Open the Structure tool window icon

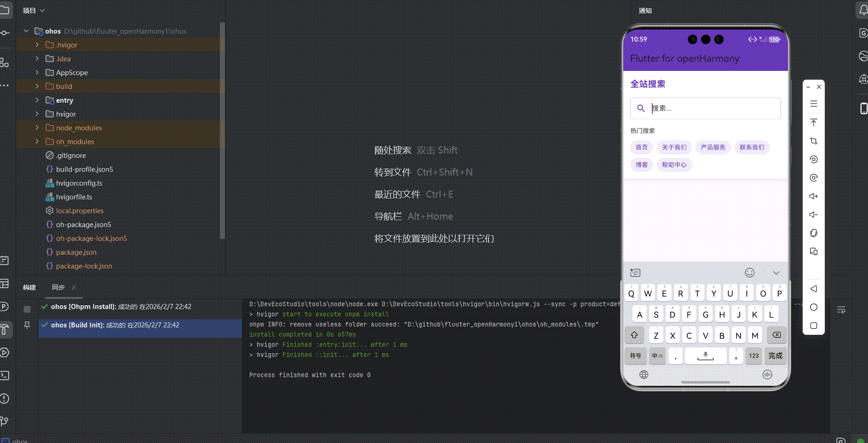[x=4, y=62]
